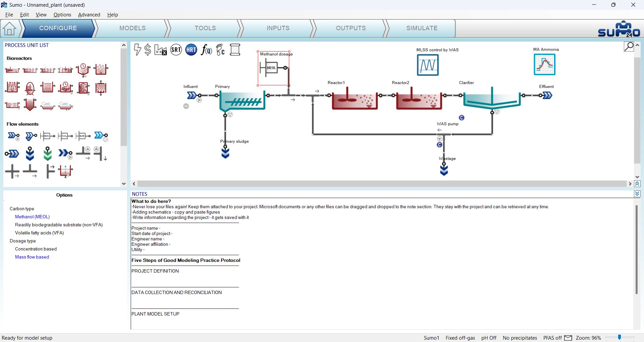Toggle the No precipitates status setting
The image size is (644, 342).
click(520, 338)
